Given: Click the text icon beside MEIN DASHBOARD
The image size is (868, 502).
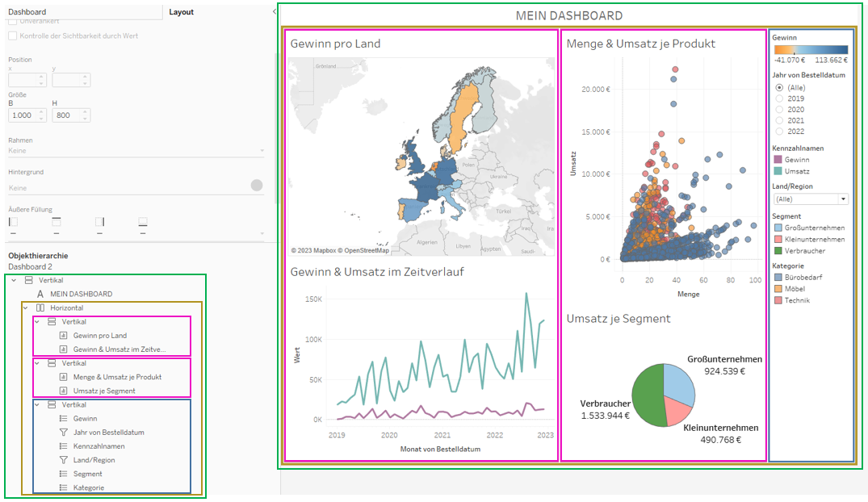Looking at the screenshot, I should tap(40, 294).
